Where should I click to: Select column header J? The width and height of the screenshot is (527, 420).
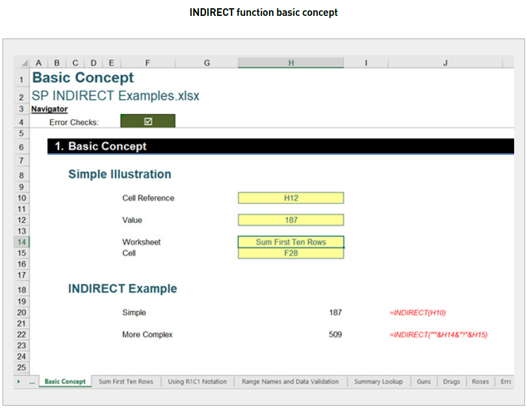pyautogui.click(x=445, y=62)
